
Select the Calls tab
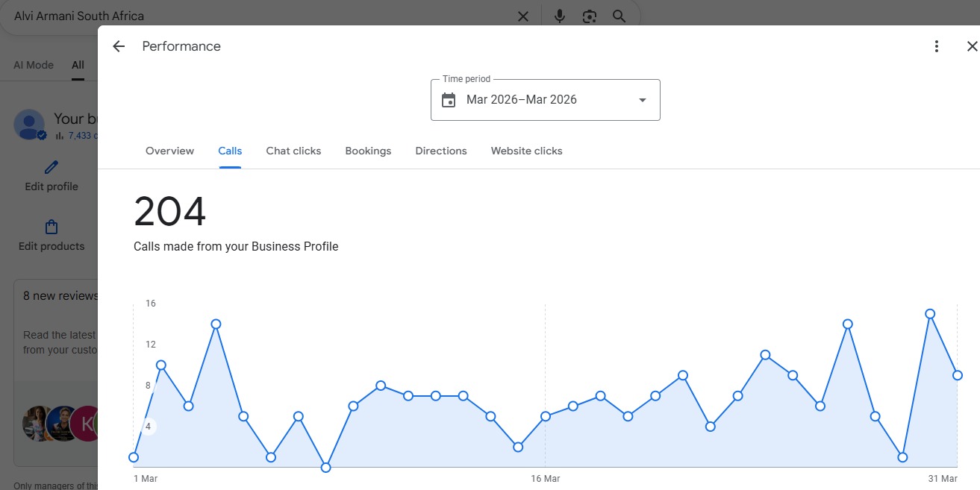[230, 151]
